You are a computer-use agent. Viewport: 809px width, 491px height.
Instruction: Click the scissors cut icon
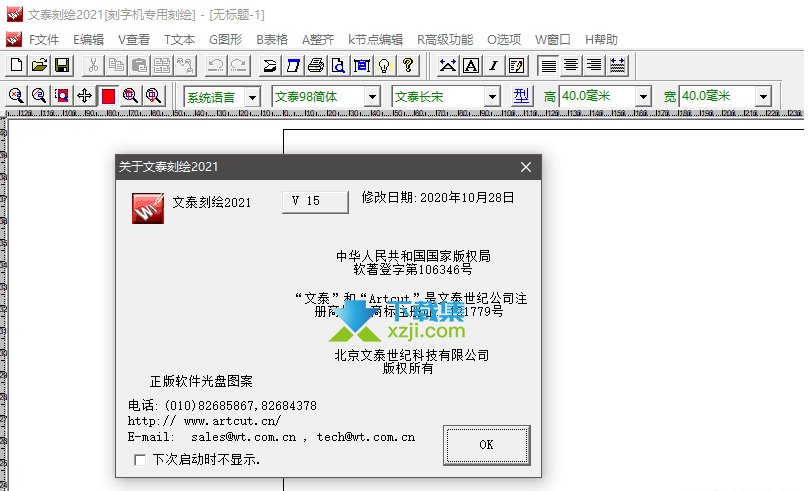coord(93,66)
